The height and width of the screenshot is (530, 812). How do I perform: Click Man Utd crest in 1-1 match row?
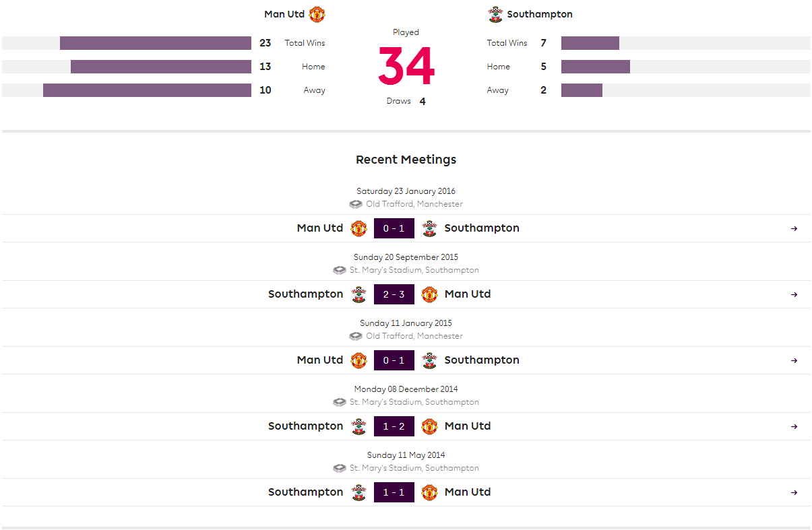429,492
